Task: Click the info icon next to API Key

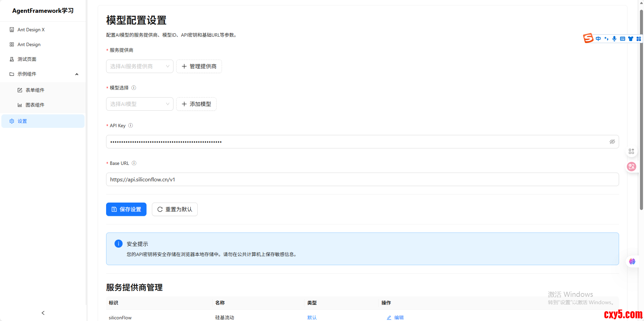Action: pyautogui.click(x=131, y=126)
